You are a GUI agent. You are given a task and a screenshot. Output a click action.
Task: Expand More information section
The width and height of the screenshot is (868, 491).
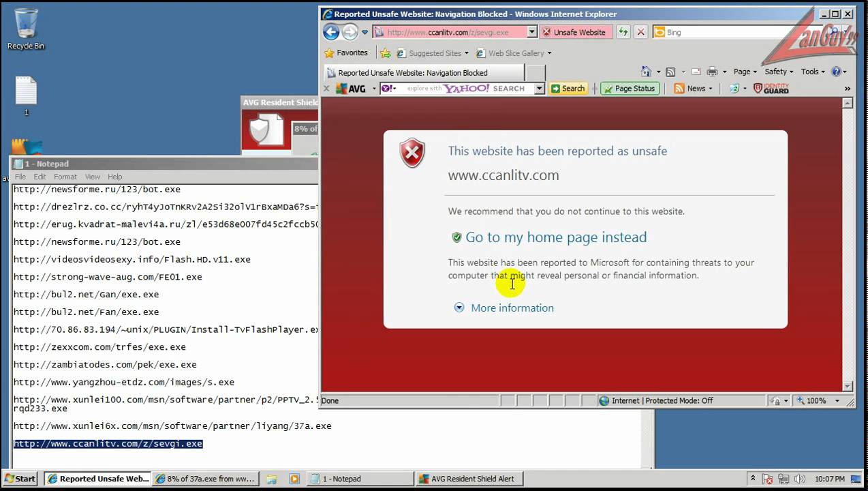point(512,308)
